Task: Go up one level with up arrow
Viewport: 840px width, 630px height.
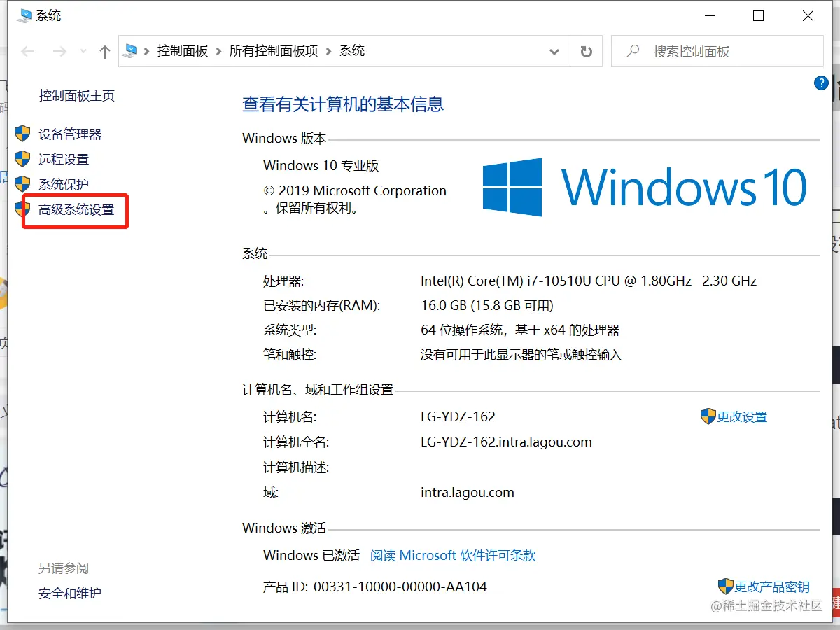Action: point(105,51)
